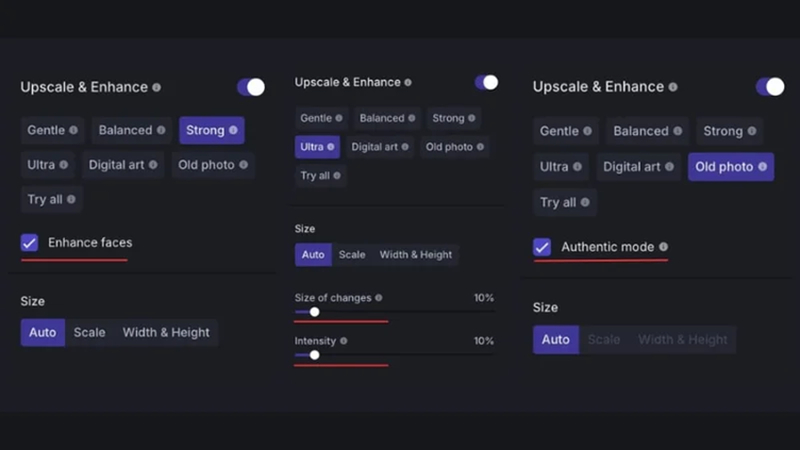The height and width of the screenshot is (450, 800).
Task: Toggle Upscale & Enhance switch in left panel
Action: click(x=251, y=87)
